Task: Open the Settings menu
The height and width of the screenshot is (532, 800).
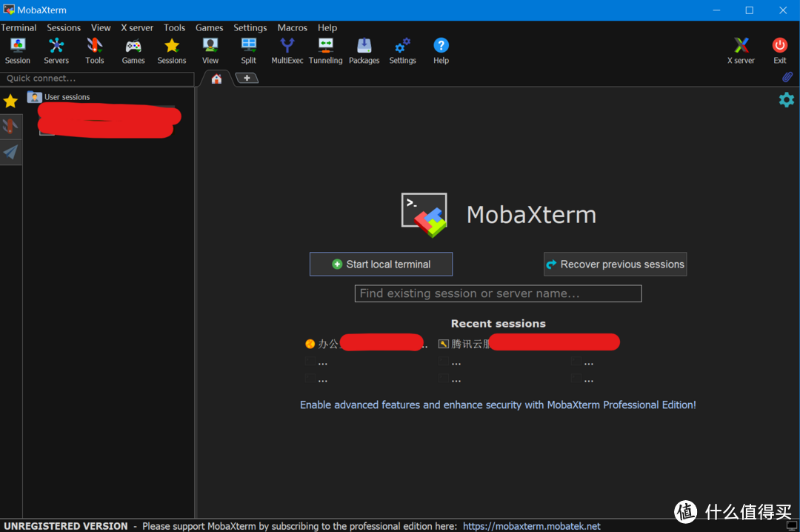Action: [250, 27]
